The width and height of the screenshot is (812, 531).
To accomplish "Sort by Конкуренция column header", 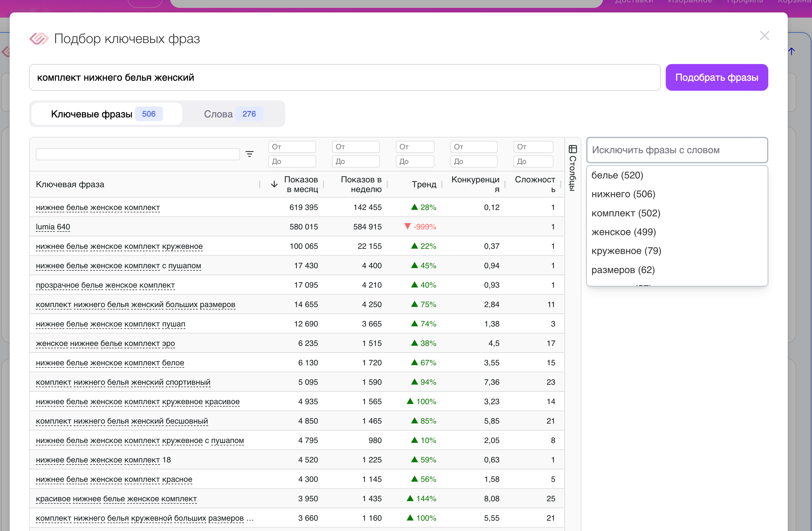I will pyautogui.click(x=475, y=184).
